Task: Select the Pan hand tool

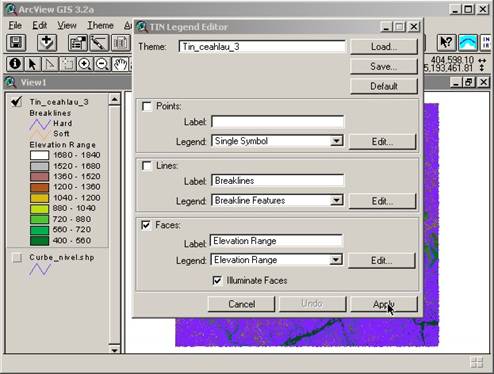Action: pyautogui.click(x=120, y=64)
